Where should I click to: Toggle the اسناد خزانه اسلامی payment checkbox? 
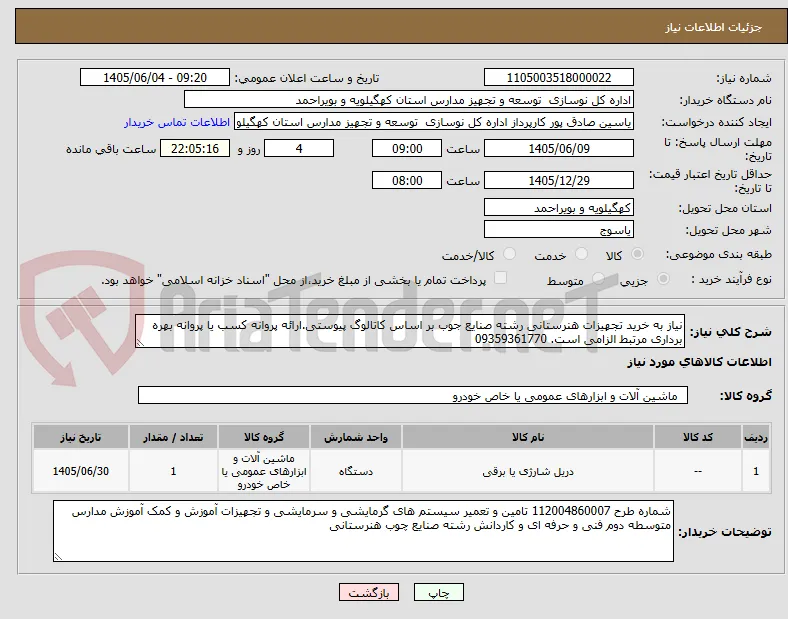click(501, 278)
